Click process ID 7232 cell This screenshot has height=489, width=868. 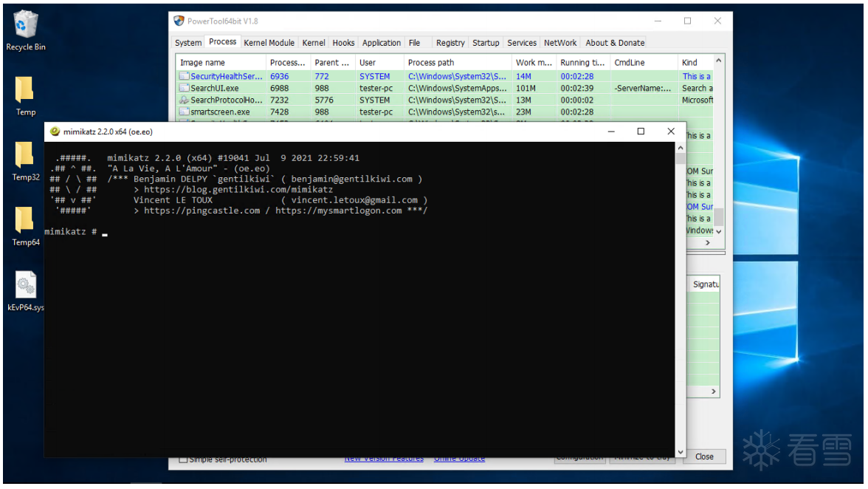click(280, 100)
